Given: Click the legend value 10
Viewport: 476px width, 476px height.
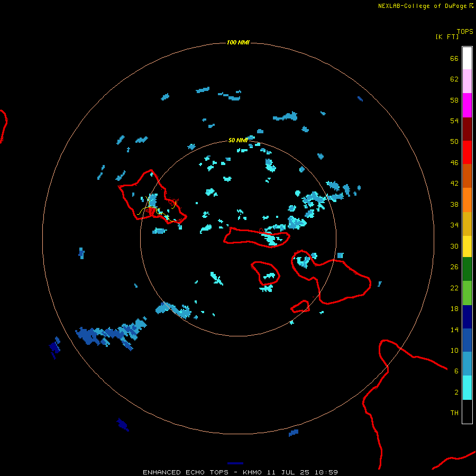Looking at the screenshot, I should [x=454, y=350].
